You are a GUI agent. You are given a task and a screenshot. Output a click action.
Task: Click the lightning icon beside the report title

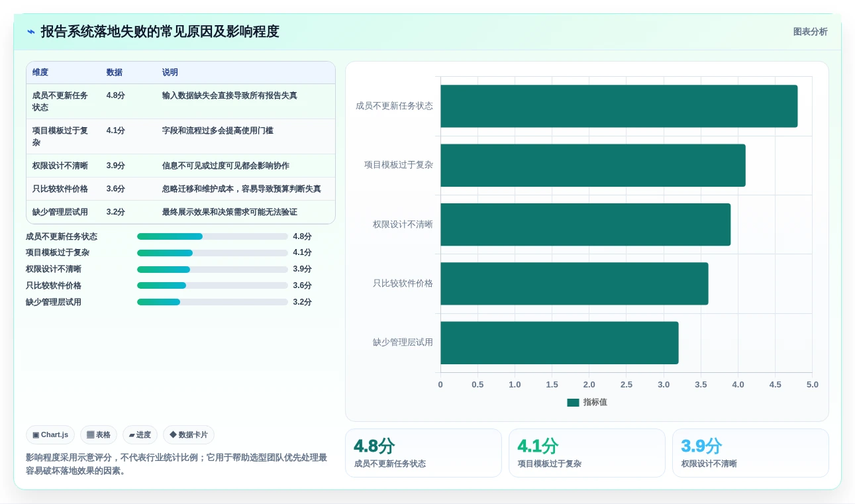tap(31, 32)
